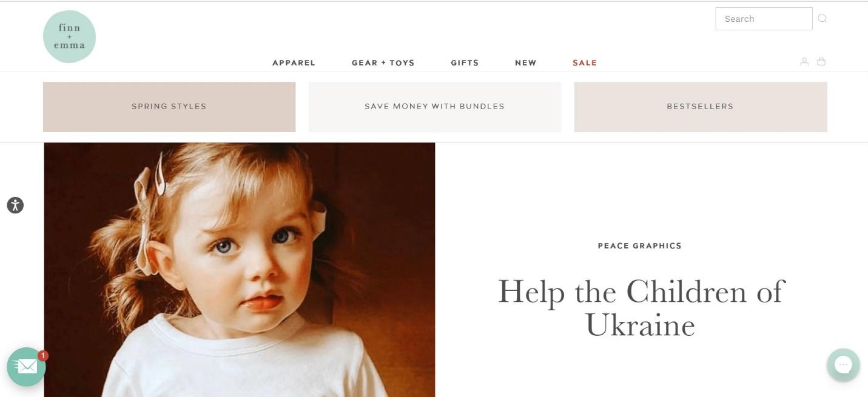The height and width of the screenshot is (397, 868).
Task: Open the account profile icon
Action: (804, 61)
